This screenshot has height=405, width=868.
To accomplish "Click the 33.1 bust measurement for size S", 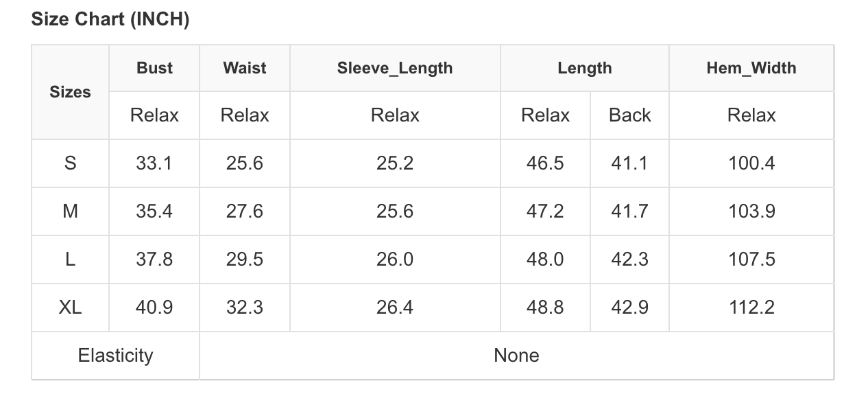I will (x=154, y=163).
